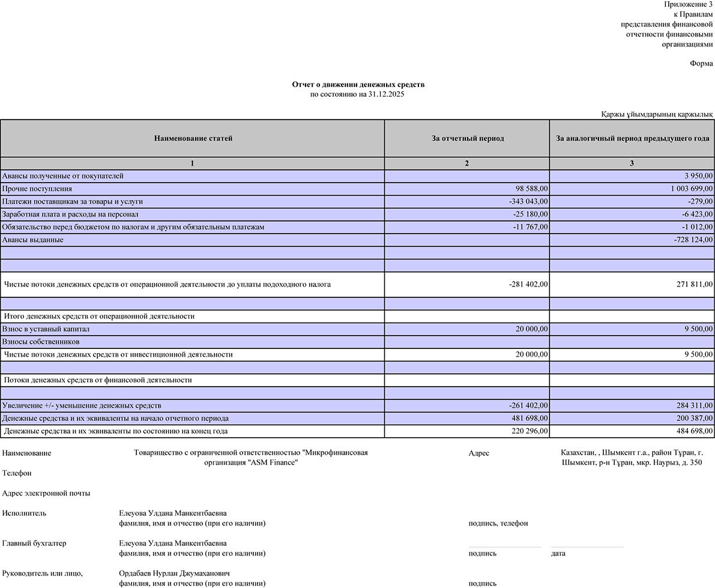Image resolution: width=715 pixels, height=588 pixels.
Task: Click the value 98 588,00
Action: click(532, 189)
